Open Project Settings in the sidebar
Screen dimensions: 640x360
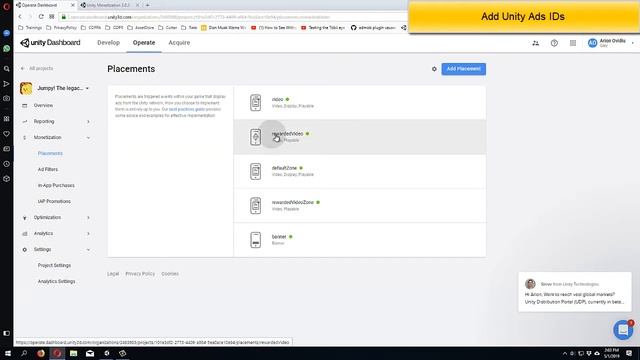pos(54,265)
